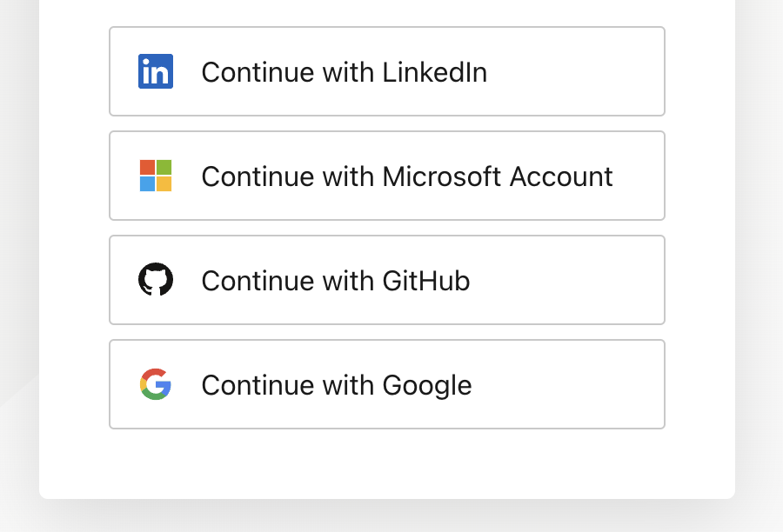Authenticate with the GitHub sign-in option
Image resolution: width=783 pixels, height=532 pixels.
pos(386,280)
